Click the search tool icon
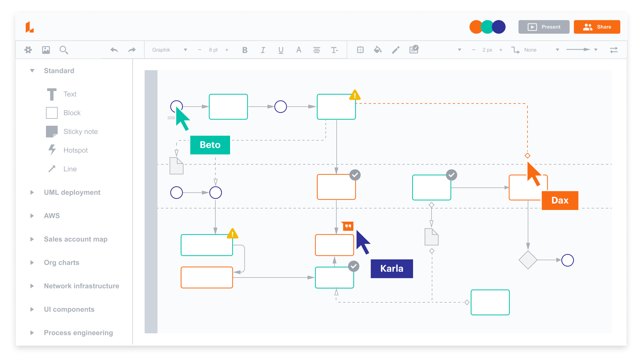 click(63, 50)
